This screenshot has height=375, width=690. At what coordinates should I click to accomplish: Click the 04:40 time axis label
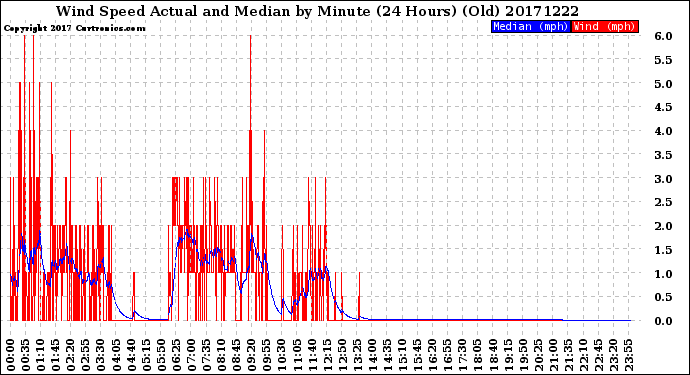point(131,355)
